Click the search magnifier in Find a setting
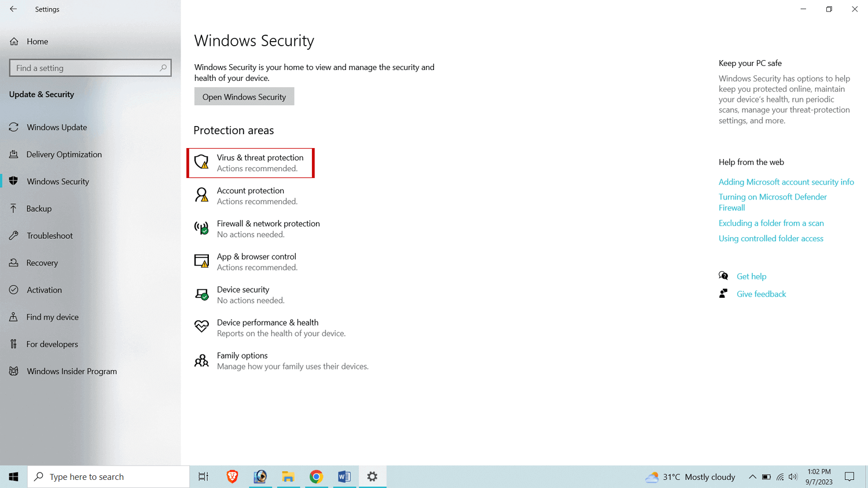868x488 pixels. (163, 68)
